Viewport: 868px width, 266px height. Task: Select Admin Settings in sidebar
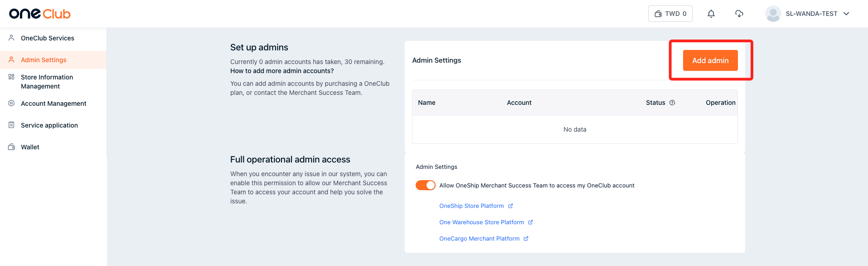point(44,60)
